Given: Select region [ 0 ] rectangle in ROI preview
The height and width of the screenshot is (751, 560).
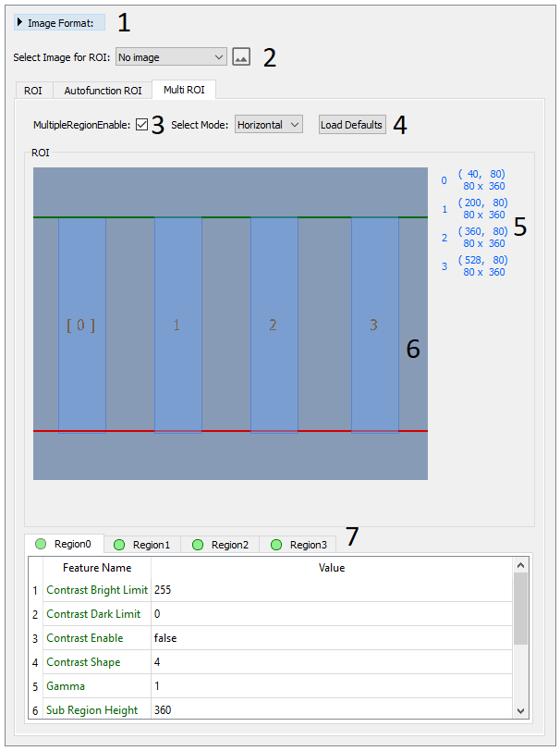Looking at the screenshot, I should [x=81, y=325].
